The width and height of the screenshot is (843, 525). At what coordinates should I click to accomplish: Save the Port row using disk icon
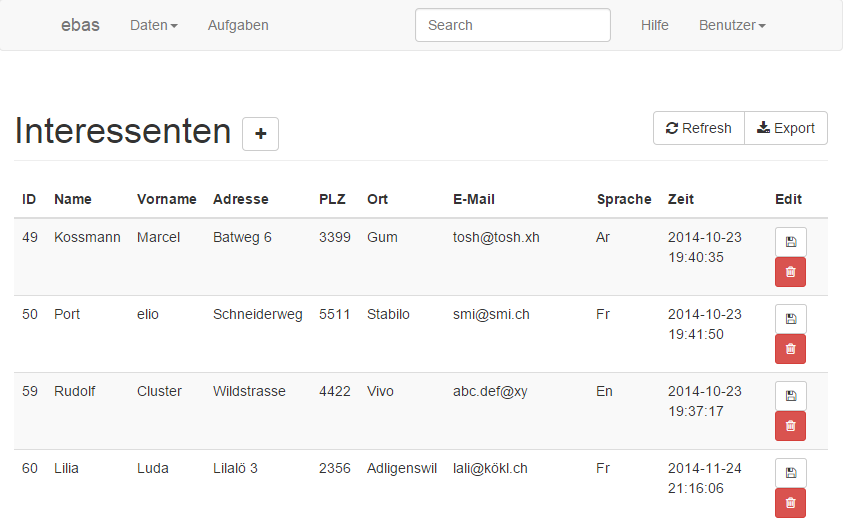pyautogui.click(x=790, y=319)
